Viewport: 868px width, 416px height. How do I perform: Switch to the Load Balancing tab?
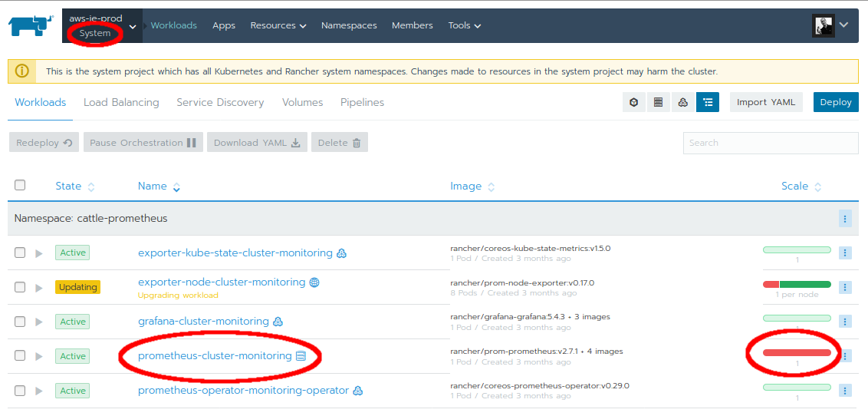coord(121,103)
